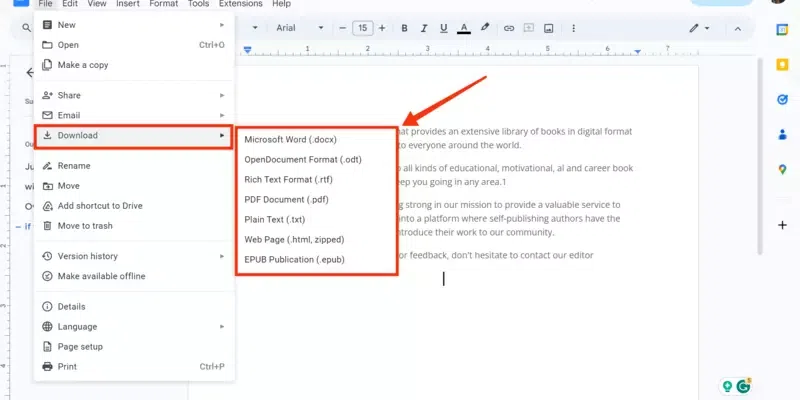
Task: Click the left indent marker on the ruler
Action: point(247,50)
